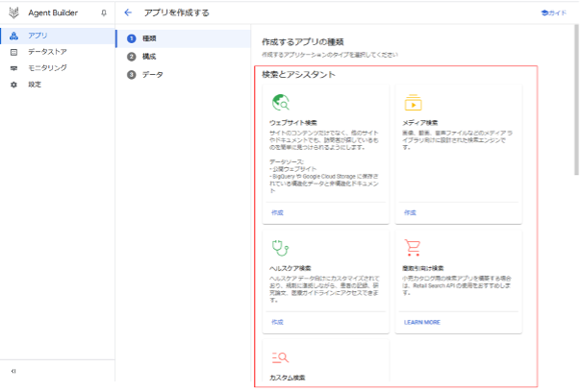Select step 3 データ
The height and width of the screenshot is (392, 581).
(184, 75)
